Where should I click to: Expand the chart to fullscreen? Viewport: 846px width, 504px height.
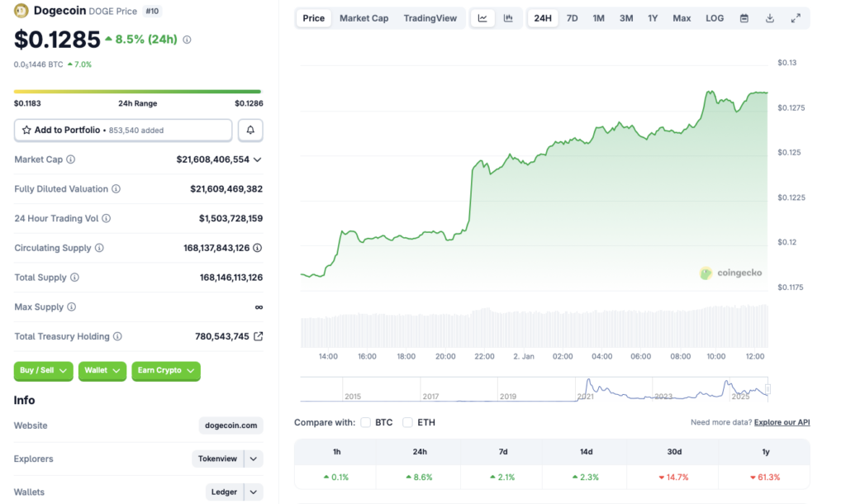click(795, 17)
